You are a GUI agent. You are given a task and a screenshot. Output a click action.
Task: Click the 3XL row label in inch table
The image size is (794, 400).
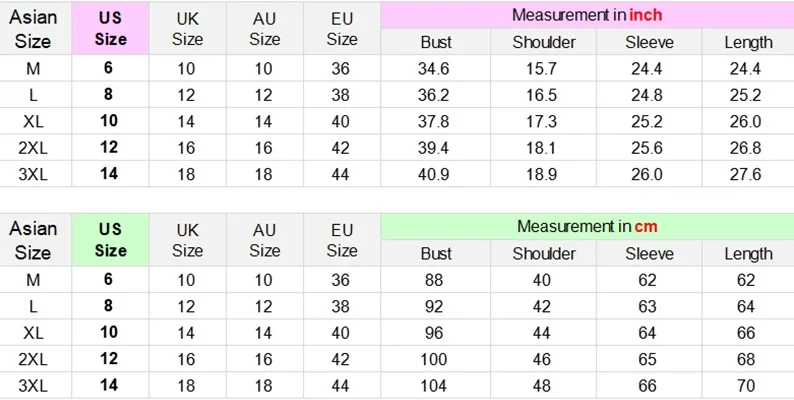coord(33,174)
